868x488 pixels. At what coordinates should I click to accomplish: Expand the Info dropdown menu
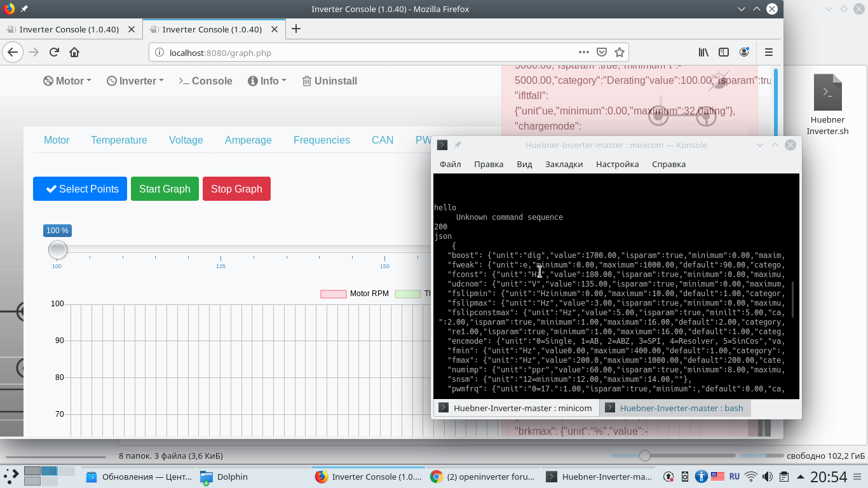coord(267,81)
